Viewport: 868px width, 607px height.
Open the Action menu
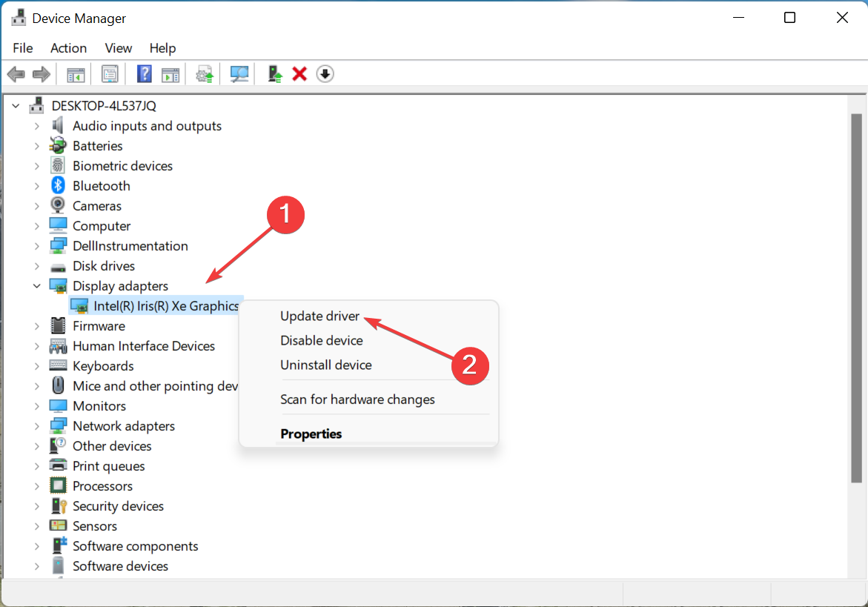(x=68, y=48)
